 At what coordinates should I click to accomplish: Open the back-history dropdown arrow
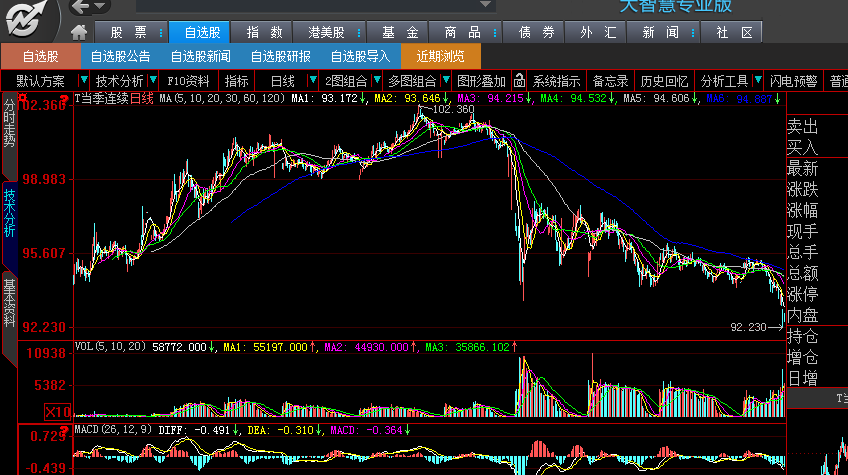[x=100, y=6]
